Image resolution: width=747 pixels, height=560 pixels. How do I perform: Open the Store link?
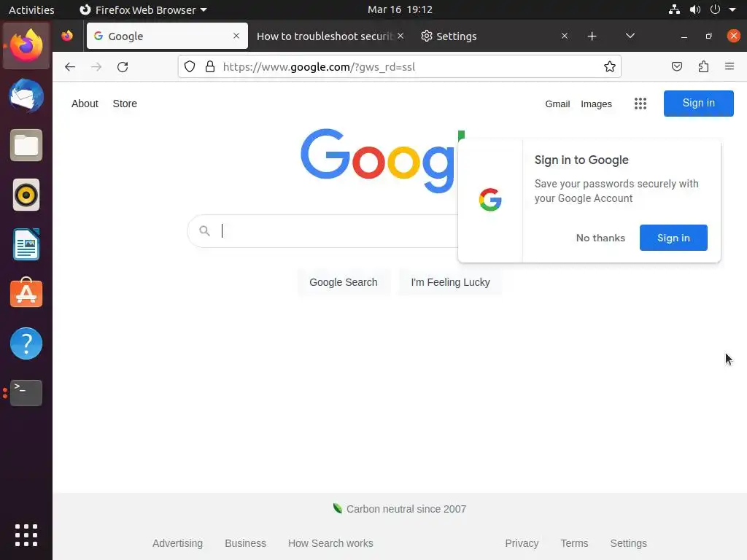click(125, 104)
